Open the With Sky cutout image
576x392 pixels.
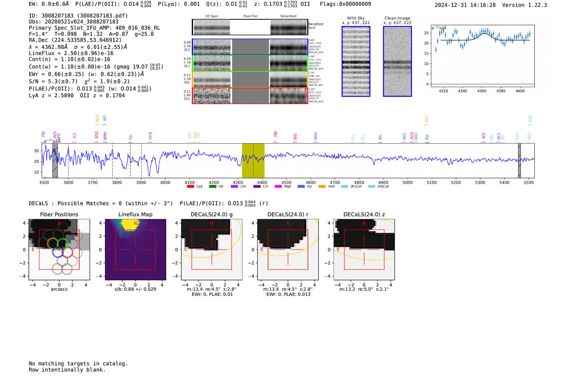[356, 61]
